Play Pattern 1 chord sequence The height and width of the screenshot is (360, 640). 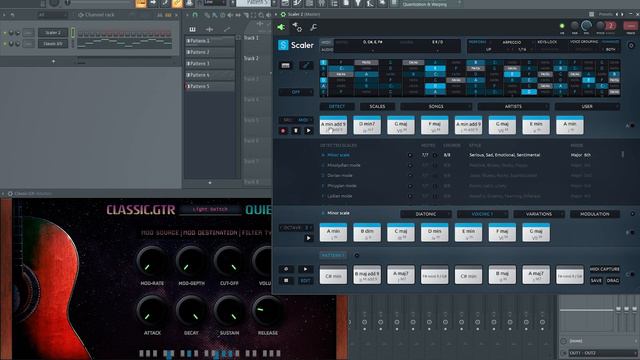click(x=305, y=269)
